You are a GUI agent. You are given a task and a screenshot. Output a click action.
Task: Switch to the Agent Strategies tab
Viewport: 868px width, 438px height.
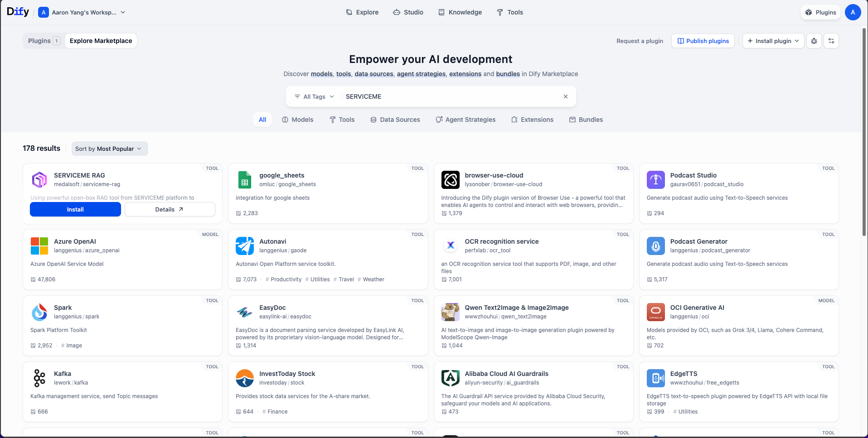[466, 120]
